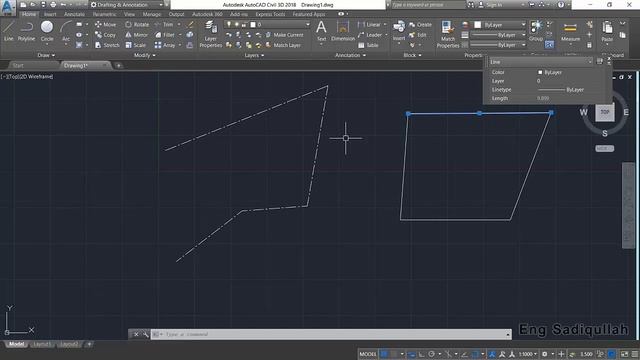Toggle annotation visibility in status bar

(x=492, y=354)
